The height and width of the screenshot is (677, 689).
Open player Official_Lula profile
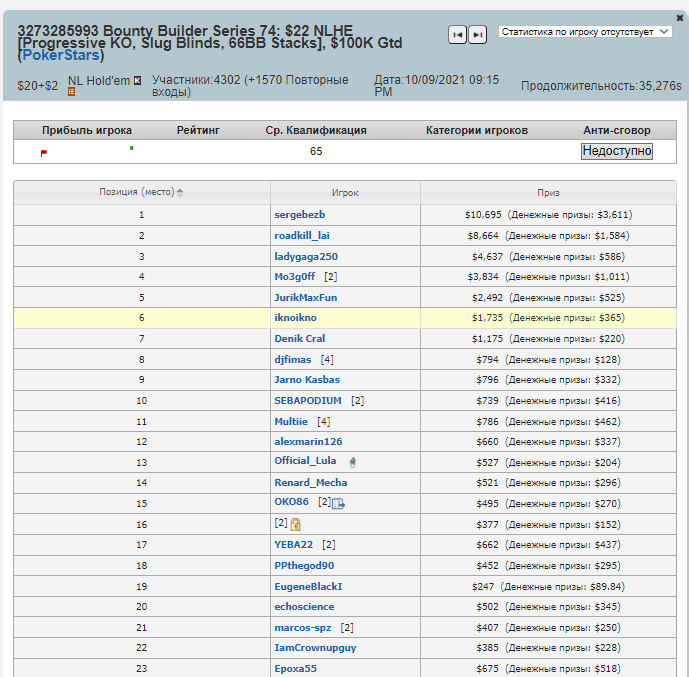tap(305, 461)
